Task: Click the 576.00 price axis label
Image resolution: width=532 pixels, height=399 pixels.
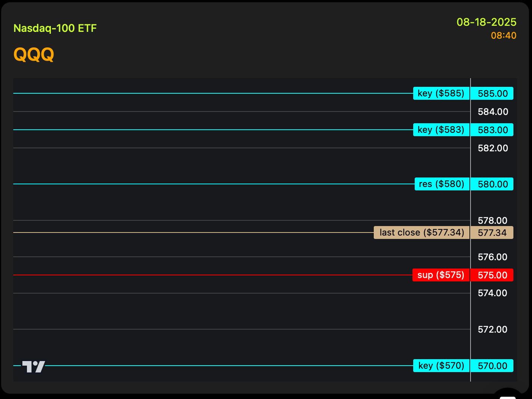Action: [492, 257]
